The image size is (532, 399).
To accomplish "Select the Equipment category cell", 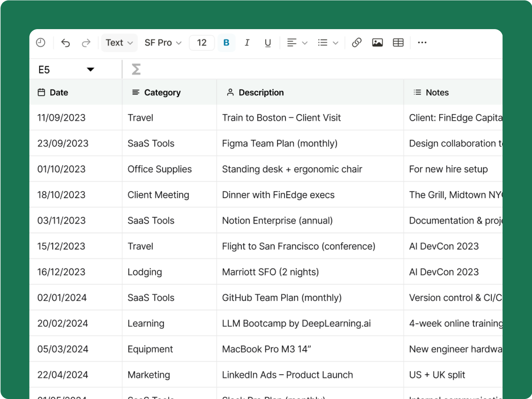I will [169, 349].
